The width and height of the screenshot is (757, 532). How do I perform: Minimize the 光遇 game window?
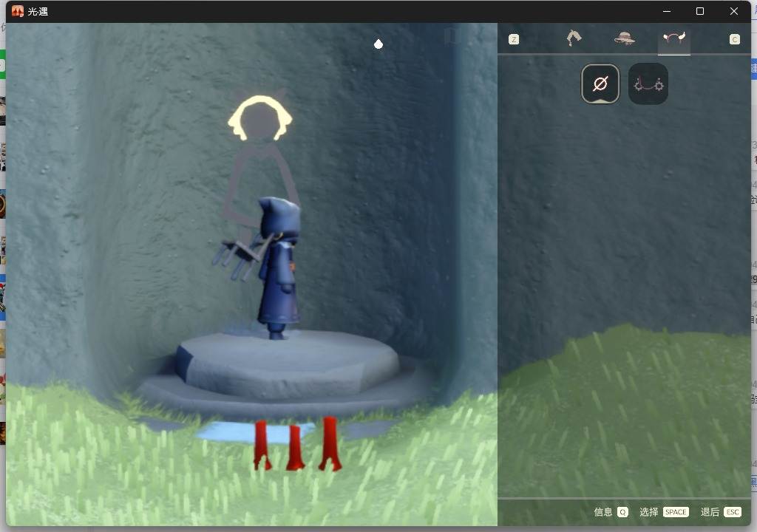click(x=667, y=11)
